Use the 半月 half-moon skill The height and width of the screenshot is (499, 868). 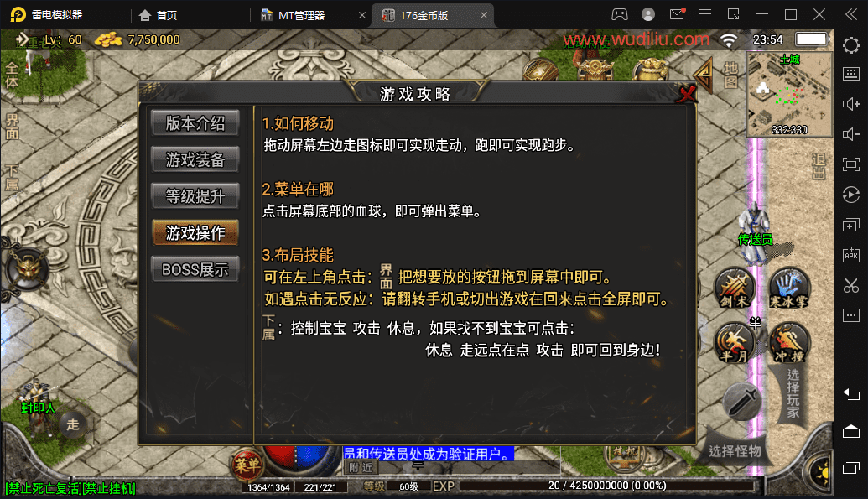tap(735, 343)
